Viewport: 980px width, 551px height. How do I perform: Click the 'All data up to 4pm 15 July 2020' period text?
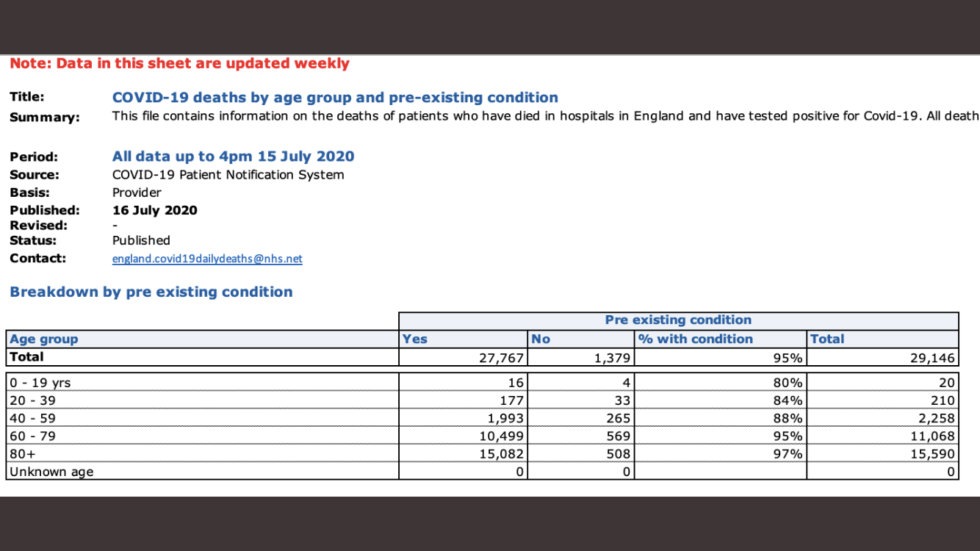tap(233, 156)
